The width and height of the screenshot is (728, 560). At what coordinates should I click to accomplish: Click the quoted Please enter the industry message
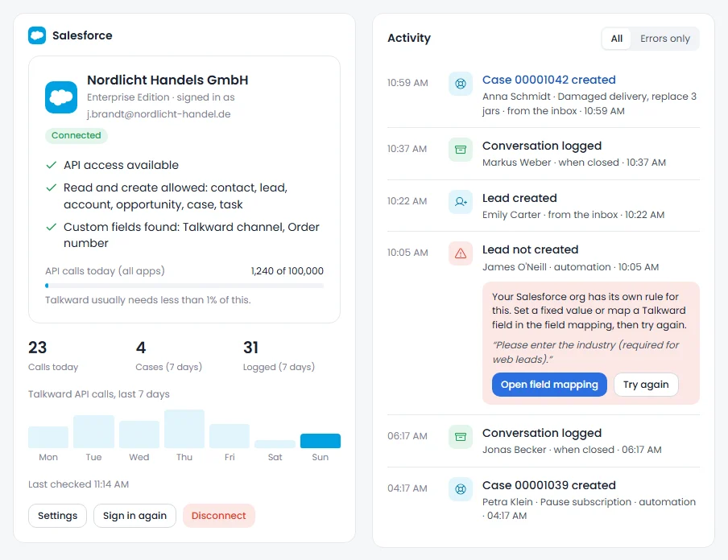[x=585, y=352]
